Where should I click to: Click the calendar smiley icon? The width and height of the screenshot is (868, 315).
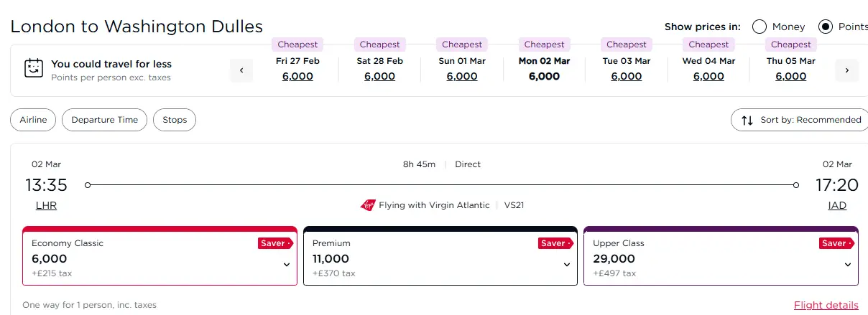[34, 69]
